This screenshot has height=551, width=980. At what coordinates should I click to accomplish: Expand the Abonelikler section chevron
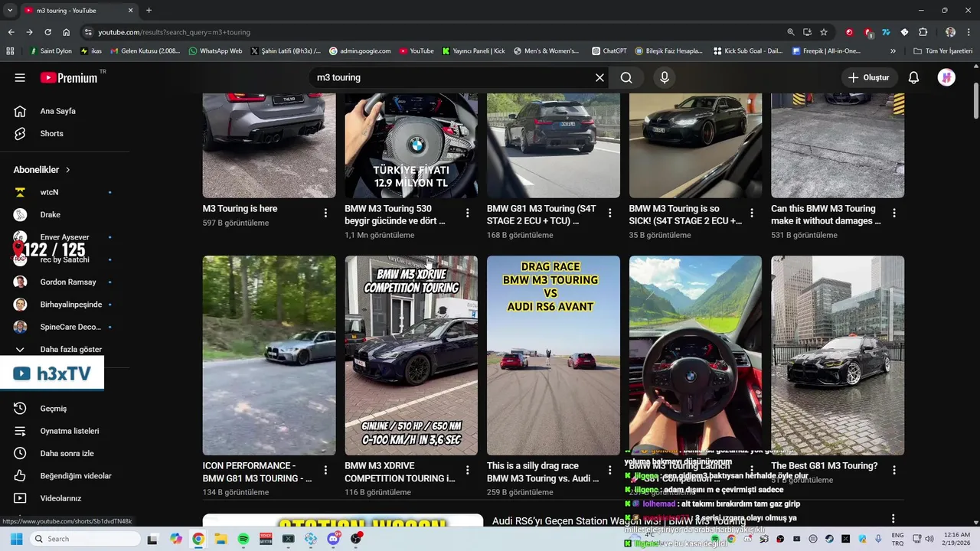pyautogui.click(x=67, y=170)
